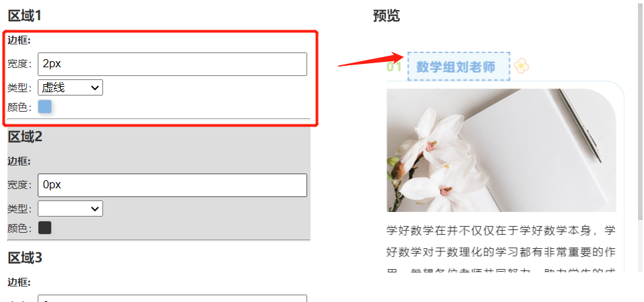Click the 区域3 width input field
The width and height of the screenshot is (644, 302).
[172, 299]
